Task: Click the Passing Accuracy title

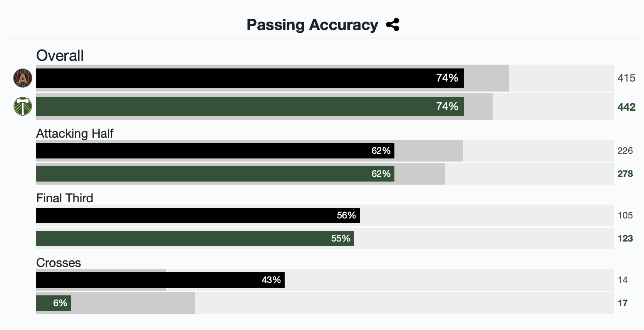Action: click(312, 25)
